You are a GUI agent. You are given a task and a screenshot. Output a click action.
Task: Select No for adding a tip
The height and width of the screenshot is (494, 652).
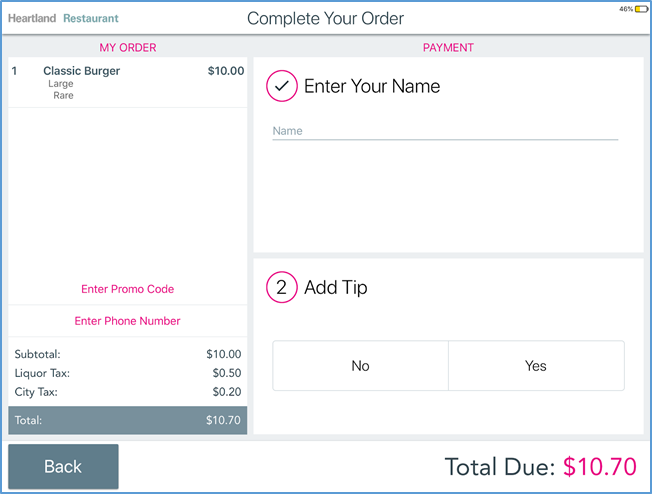click(360, 366)
